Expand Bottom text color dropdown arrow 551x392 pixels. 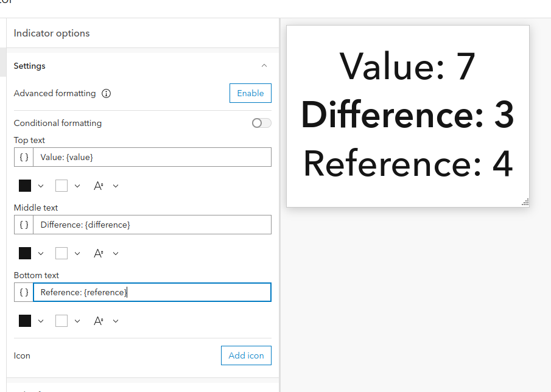click(x=41, y=321)
